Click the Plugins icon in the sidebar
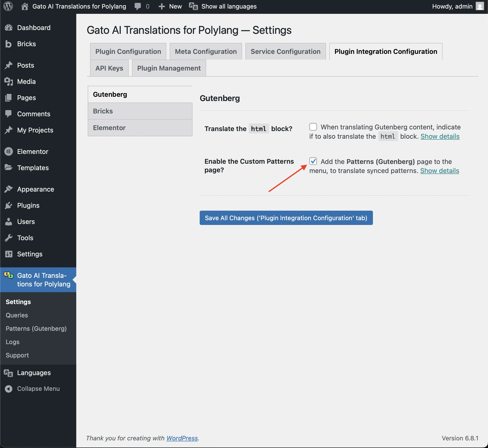Screen dimensions: 488x448 [x=9, y=205]
